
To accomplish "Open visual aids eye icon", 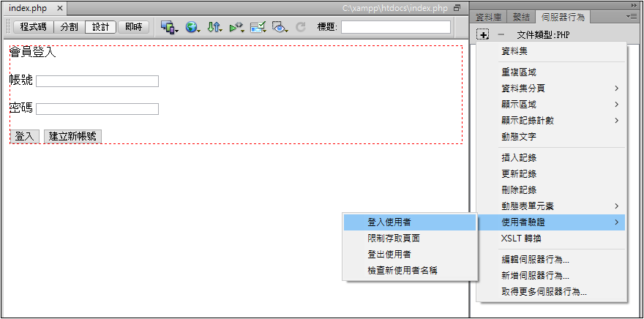I will tap(280, 28).
